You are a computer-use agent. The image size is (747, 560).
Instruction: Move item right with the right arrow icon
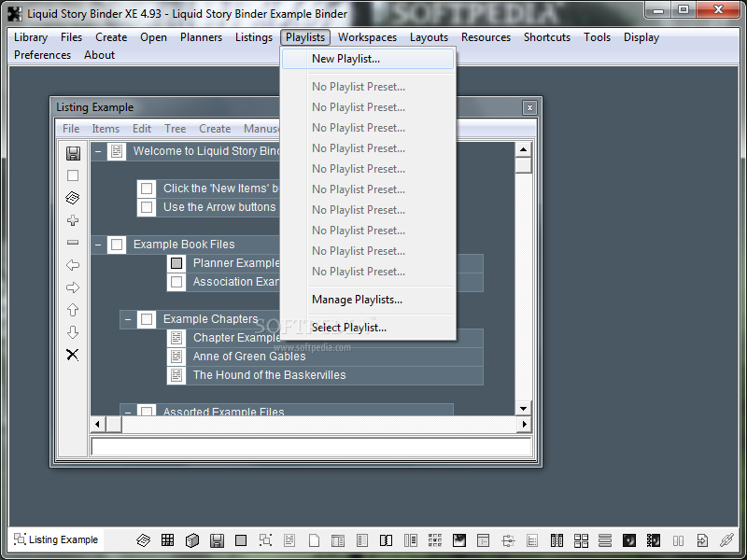tap(73, 287)
